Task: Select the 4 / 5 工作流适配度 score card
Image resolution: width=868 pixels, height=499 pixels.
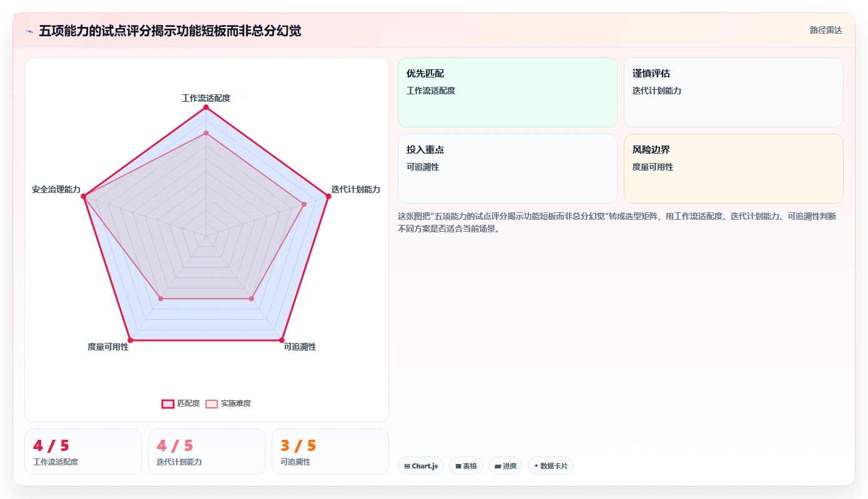Action: [x=83, y=452]
